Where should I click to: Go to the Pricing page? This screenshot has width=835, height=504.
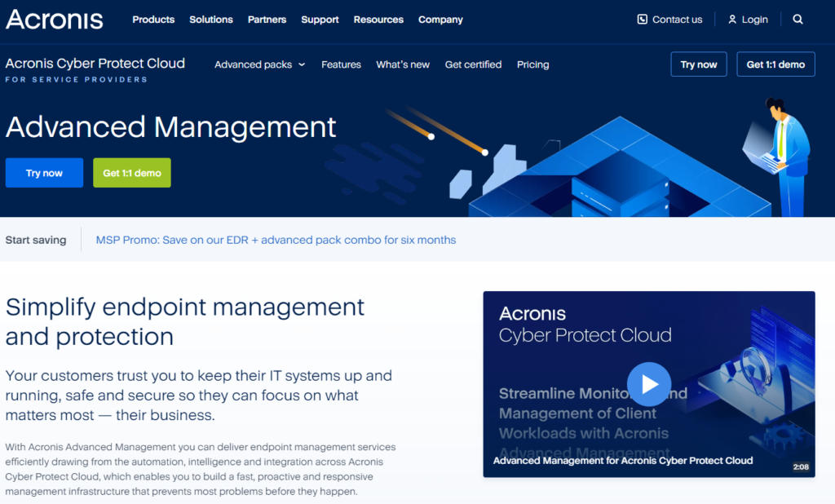click(532, 64)
